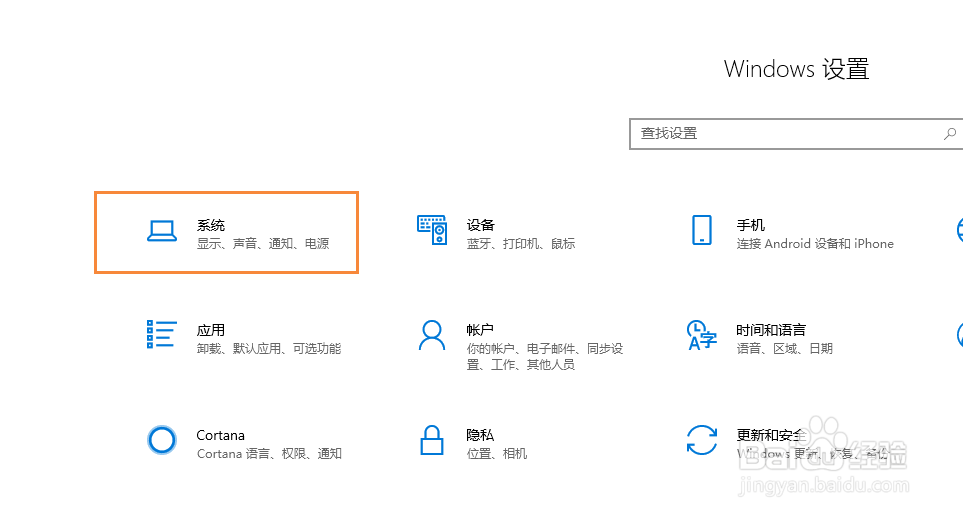963x519 pixels.
Task: Open the 帐户 settings label
Action: click(480, 330)
